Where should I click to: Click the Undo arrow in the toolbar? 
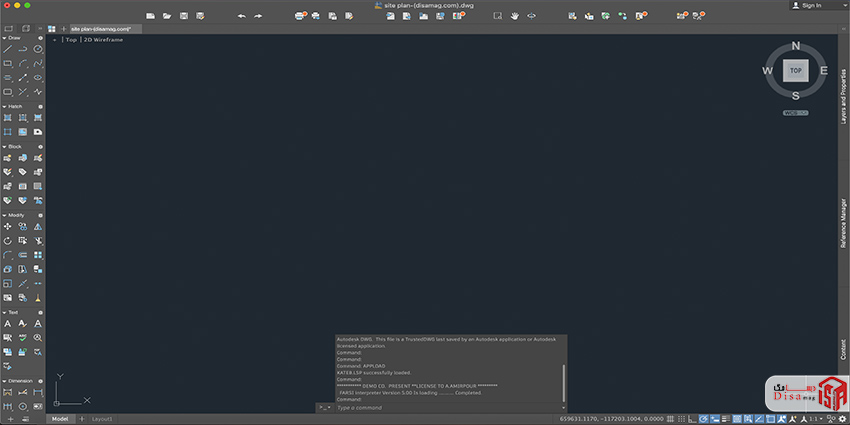click(241, 16)
